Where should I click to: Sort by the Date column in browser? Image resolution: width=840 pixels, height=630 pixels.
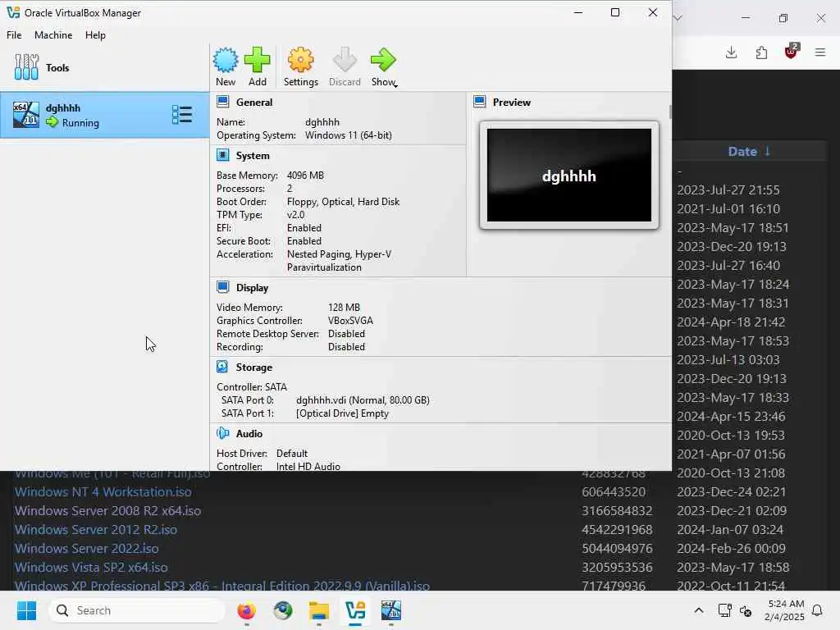748,152
